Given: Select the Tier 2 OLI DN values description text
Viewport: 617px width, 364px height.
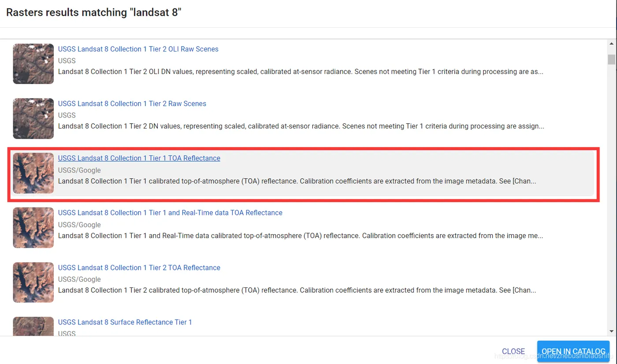Looking at the screenshot, I should 301,72.
